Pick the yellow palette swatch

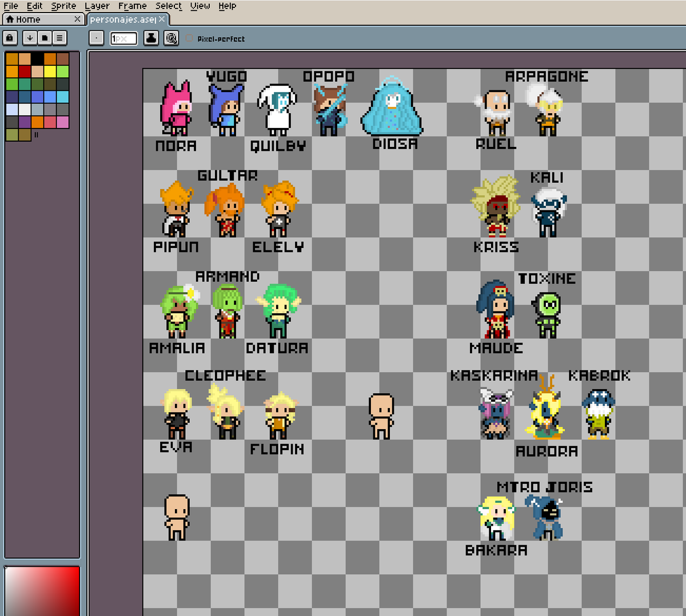coord(50,71)
